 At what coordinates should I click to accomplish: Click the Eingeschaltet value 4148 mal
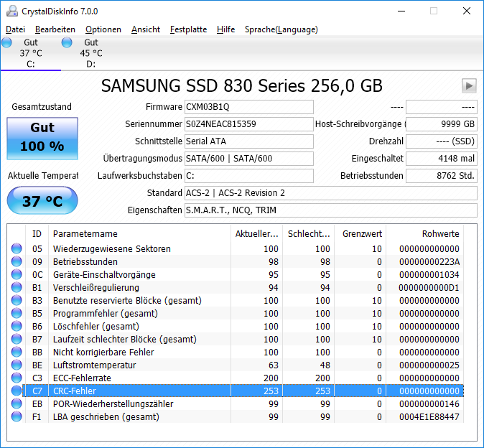[442, 159]
